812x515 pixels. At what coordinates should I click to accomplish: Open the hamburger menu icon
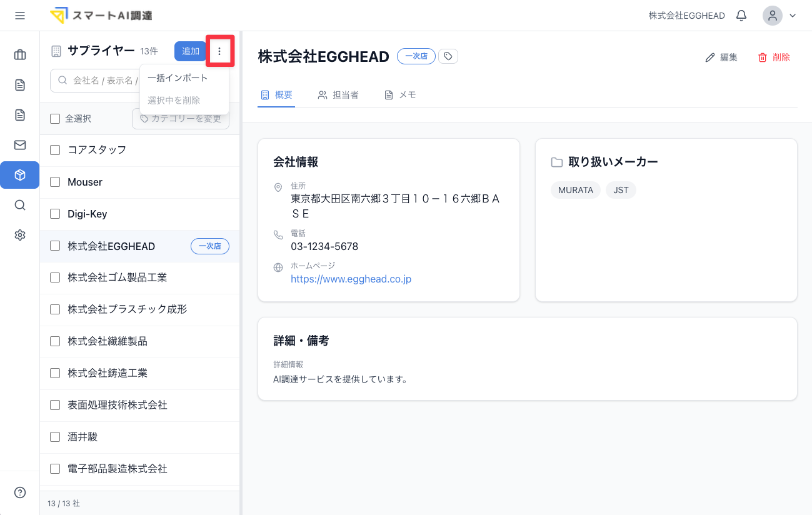(x=20, y=16)
